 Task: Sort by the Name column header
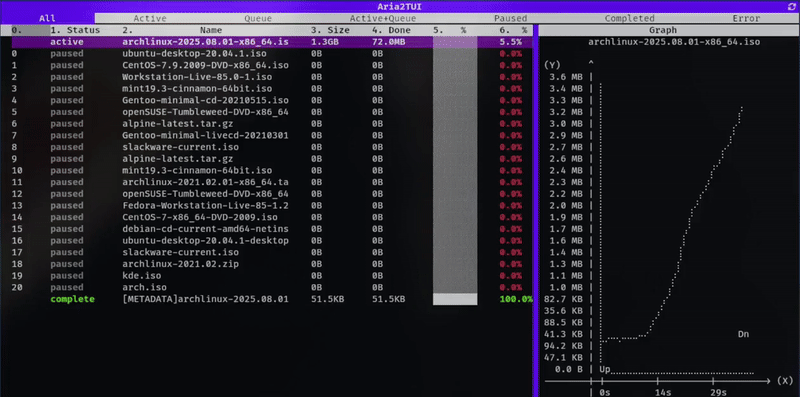tap(211, 30)
